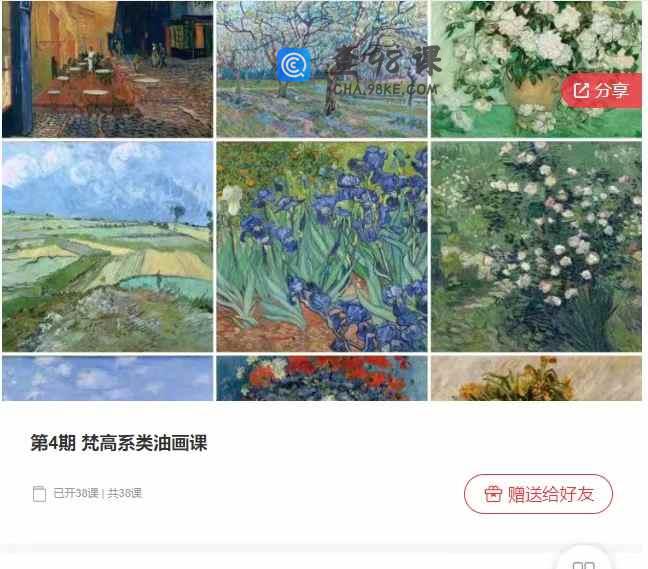
Task: Tap the share arrow icon
Action: tap(581, 90)
